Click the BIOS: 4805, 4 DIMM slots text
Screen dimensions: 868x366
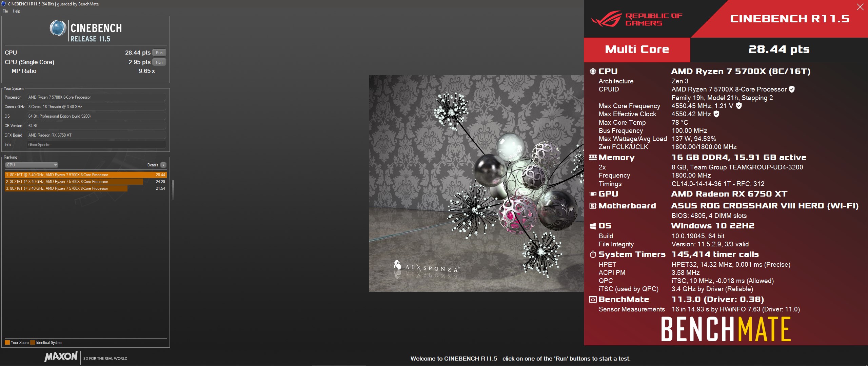point(709,216)
